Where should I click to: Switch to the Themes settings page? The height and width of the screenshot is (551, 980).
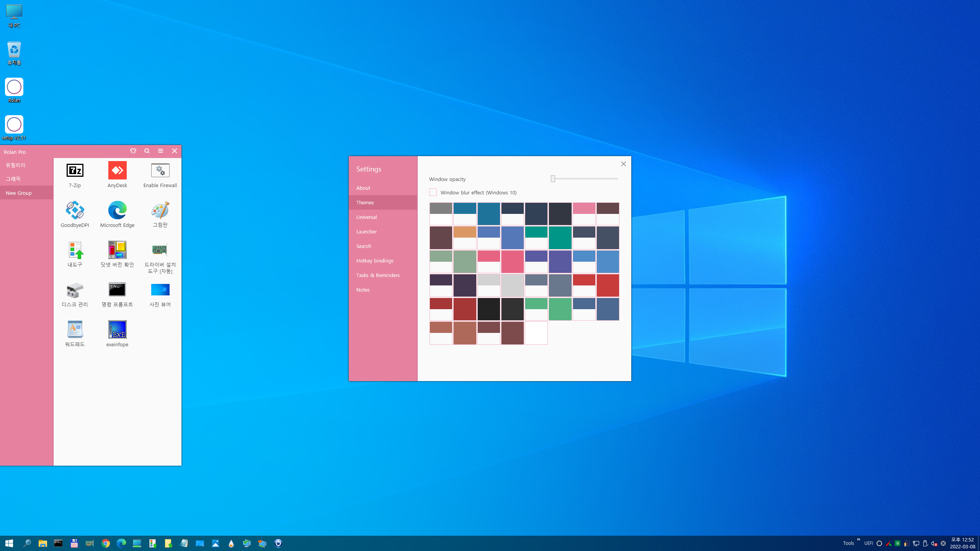tap(383, 202)
